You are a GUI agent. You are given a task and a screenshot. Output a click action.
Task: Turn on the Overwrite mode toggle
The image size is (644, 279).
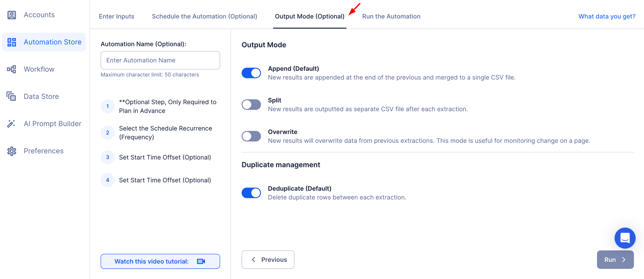[251, 136]
